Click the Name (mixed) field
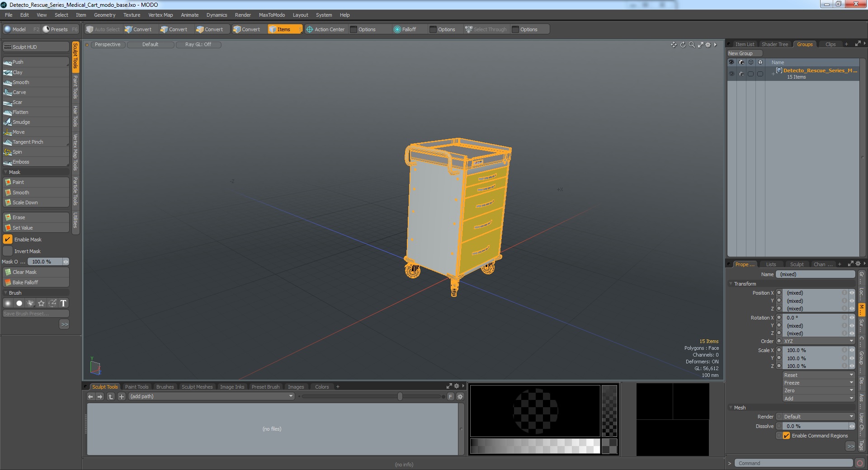This screenshot has height=470, width=868. tap(816, 274)
